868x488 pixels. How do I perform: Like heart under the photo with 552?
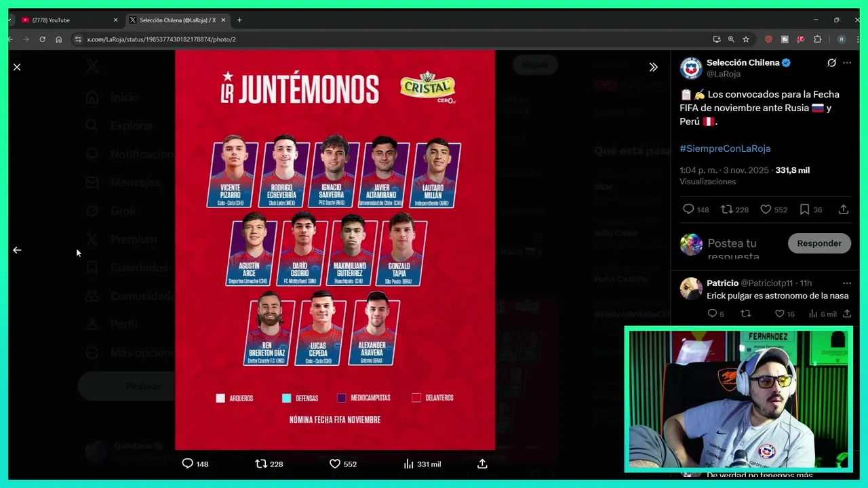coord(335,464)
